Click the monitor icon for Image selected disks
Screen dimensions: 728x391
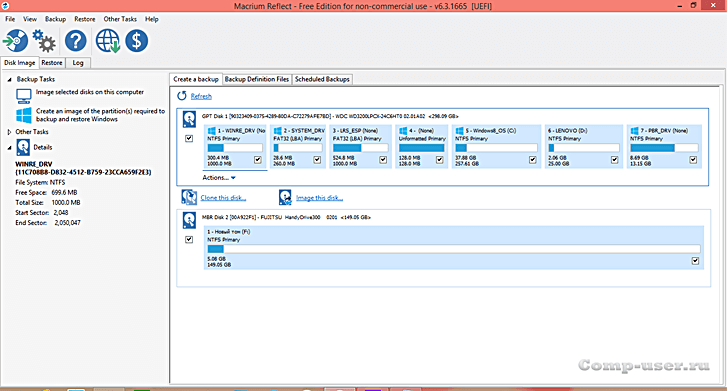pos(24,96)
